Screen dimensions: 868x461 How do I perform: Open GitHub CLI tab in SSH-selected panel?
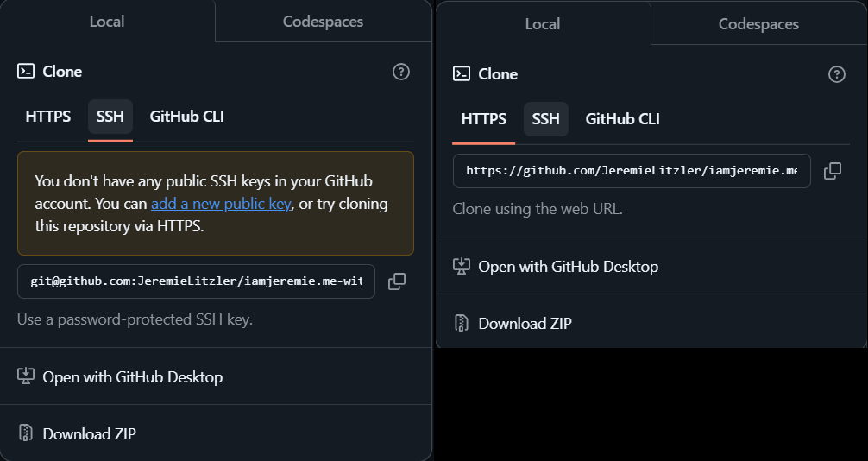(186, 116)
